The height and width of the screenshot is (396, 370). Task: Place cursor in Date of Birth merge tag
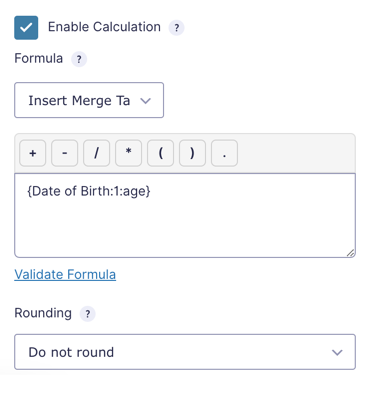(89, 191)
